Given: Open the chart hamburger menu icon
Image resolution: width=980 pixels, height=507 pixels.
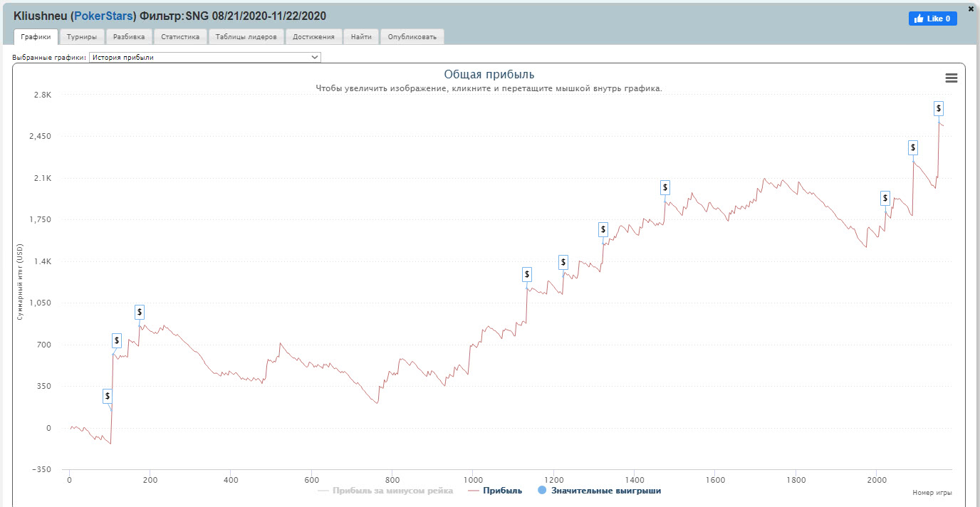Looking at the screenshot, I should 951,78.
